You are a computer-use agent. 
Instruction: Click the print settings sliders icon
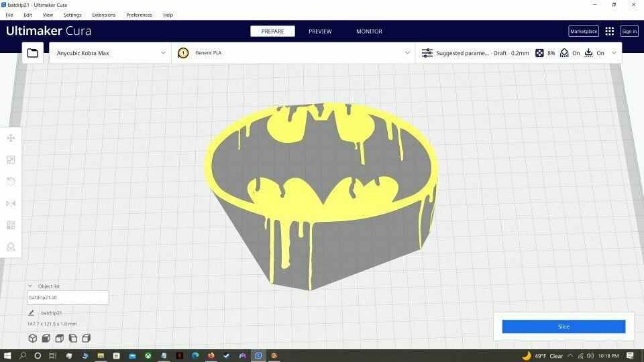[x=427, y=53]
